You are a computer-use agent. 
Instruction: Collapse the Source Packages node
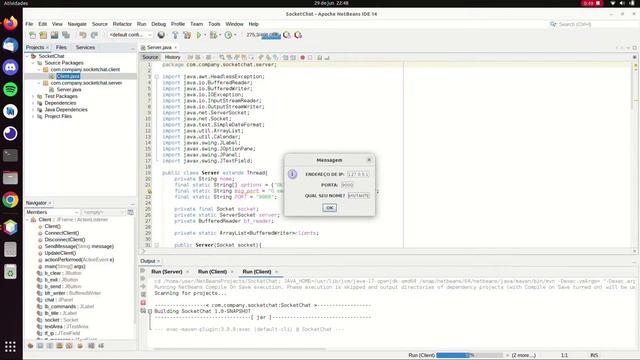(33, 63)
